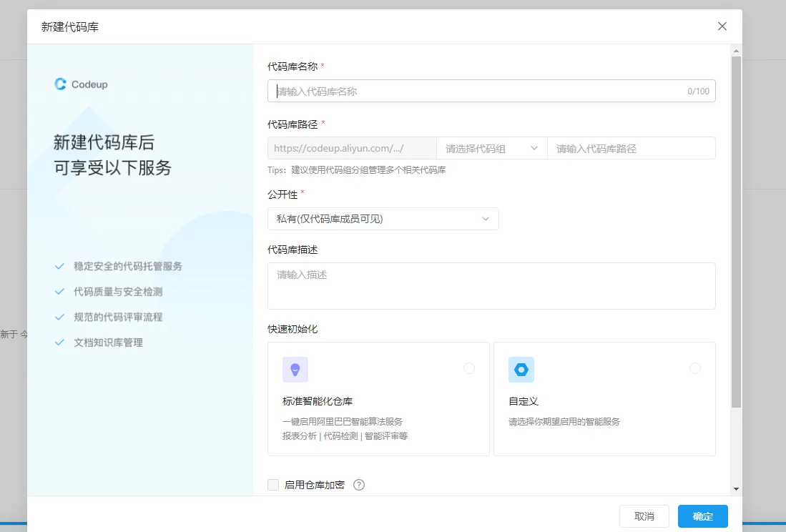
Task: Click the checkmark beside 文档知识库管理
Action: (60, 343)
